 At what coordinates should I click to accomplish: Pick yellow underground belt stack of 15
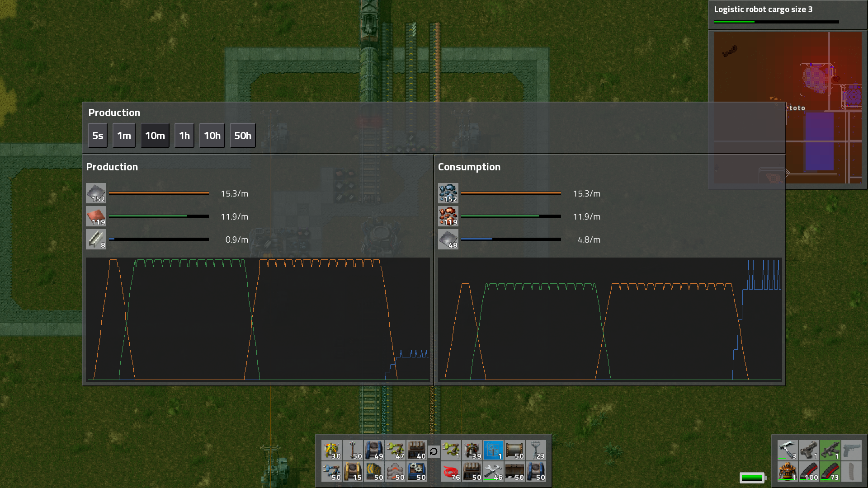coord(353,471)
